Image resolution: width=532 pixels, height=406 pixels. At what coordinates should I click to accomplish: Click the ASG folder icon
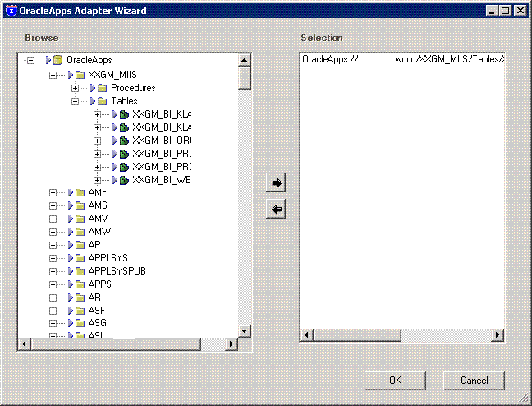click(x=80, y=323)
